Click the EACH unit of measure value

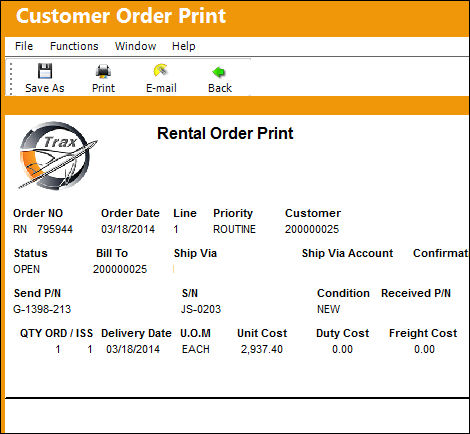click(196, 349)
